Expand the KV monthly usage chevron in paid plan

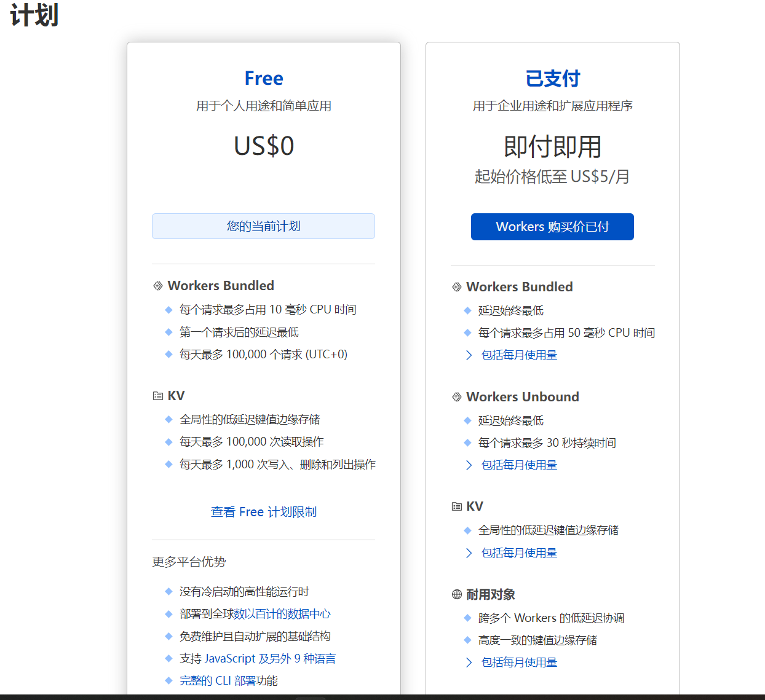pos(519,553)
